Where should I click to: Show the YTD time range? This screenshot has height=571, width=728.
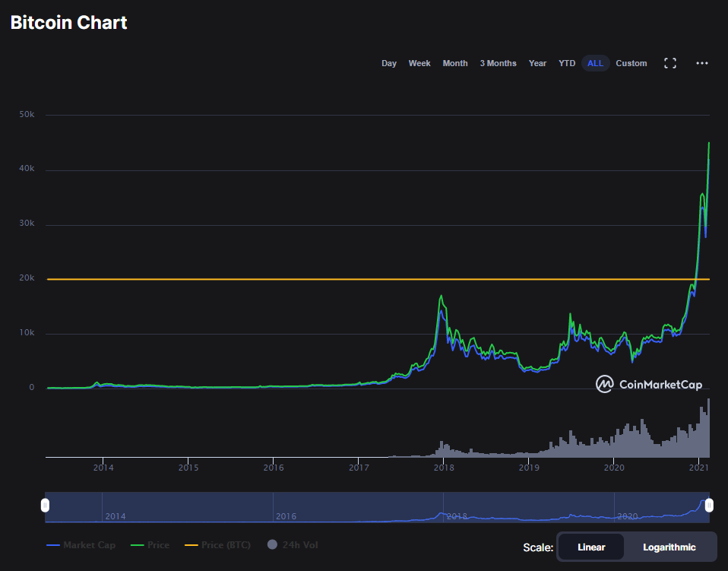tap(567, 63)
